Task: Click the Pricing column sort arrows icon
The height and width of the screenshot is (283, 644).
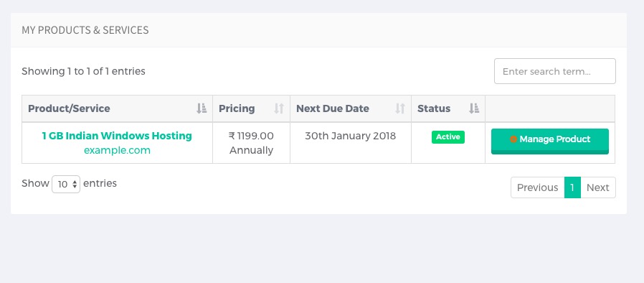Action: pyautogui.click(x=279, y=108)
